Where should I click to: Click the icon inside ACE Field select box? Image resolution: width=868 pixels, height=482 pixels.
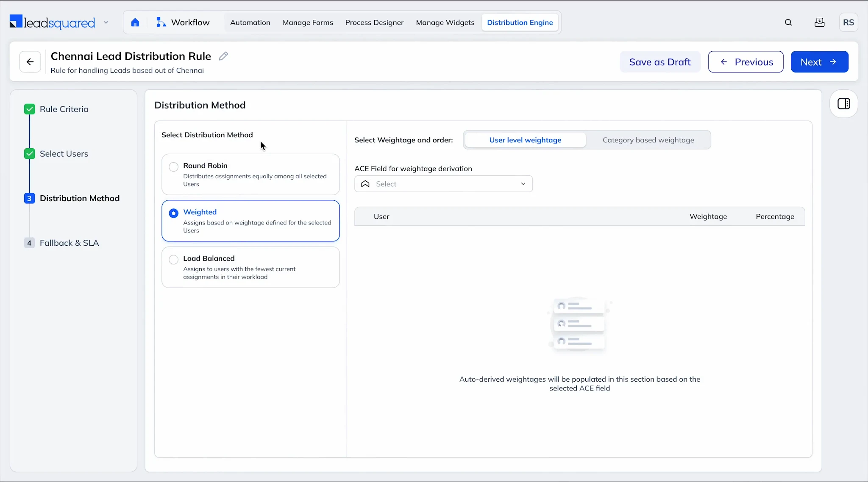[365, 184]
